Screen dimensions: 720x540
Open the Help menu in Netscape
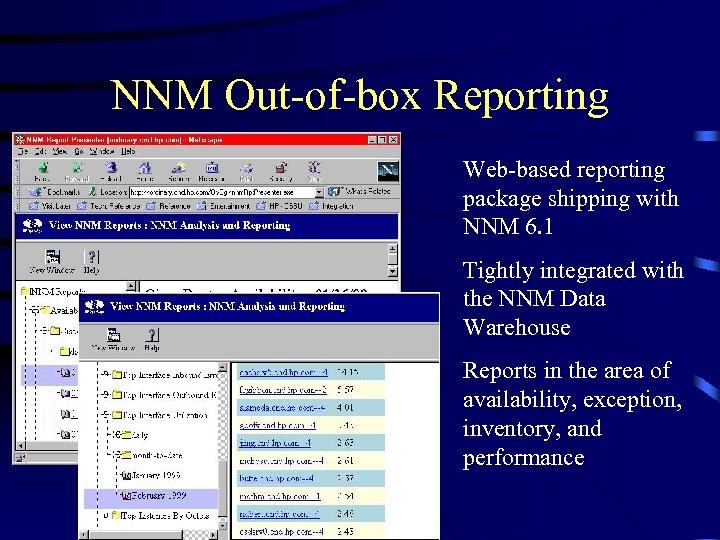128,151
